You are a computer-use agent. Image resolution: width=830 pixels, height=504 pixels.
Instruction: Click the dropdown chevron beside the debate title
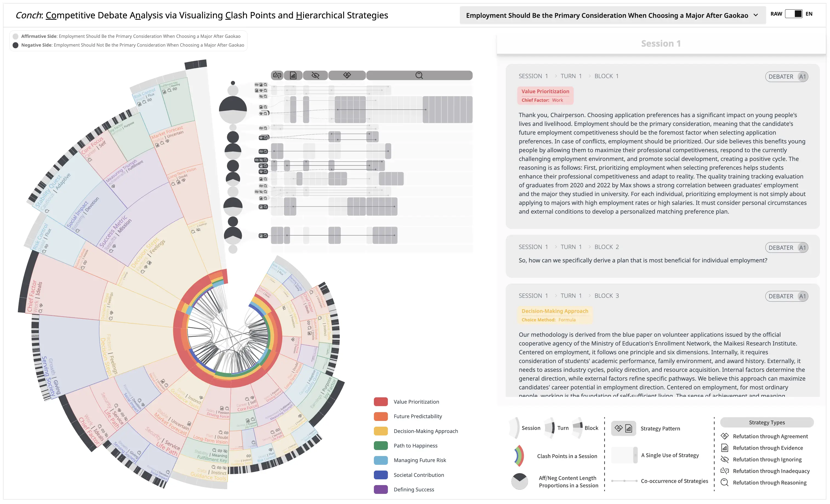click(x=756, y=16)
